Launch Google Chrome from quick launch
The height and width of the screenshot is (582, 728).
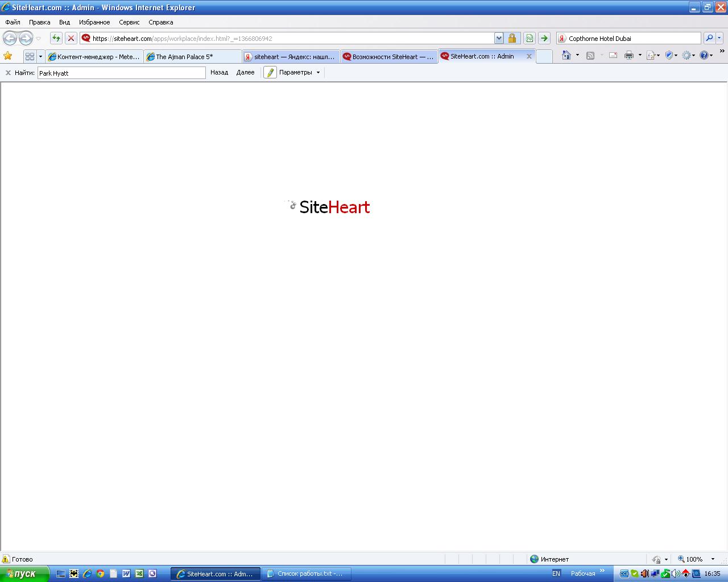pos(100,573)
